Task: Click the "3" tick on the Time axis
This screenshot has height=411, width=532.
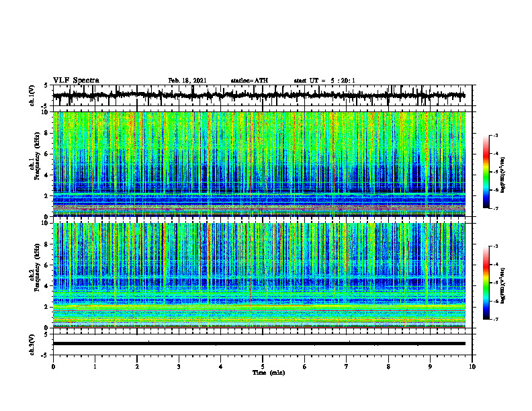Action: [x=179, y=367]
